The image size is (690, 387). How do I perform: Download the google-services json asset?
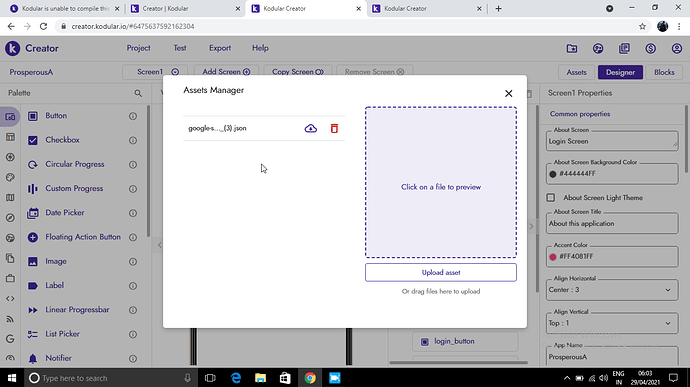[x=311, y=128]
